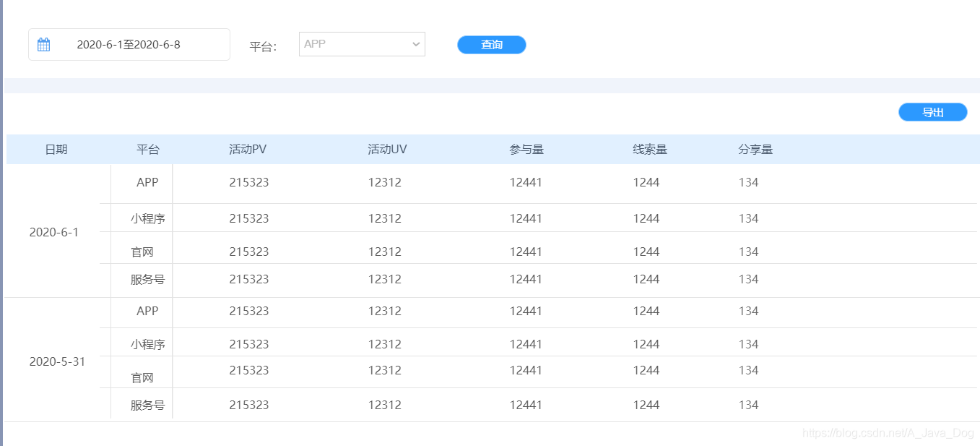Click the date range field 2020-6-1至2020-6-8
Screen dimensions: 980x446
[129, 45]
